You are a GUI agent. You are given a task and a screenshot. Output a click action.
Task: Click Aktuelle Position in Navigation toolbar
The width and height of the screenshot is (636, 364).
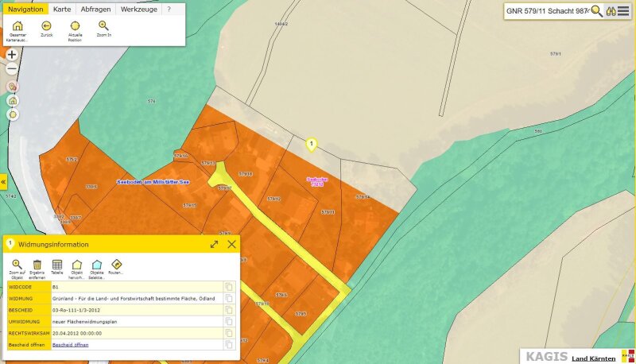click(75, 26)
